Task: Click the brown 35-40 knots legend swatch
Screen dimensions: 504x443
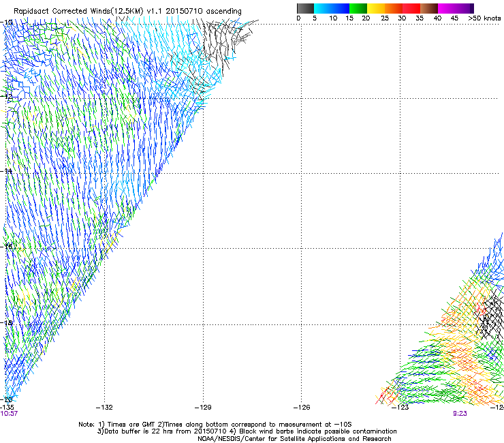Action: coord(429,8)
